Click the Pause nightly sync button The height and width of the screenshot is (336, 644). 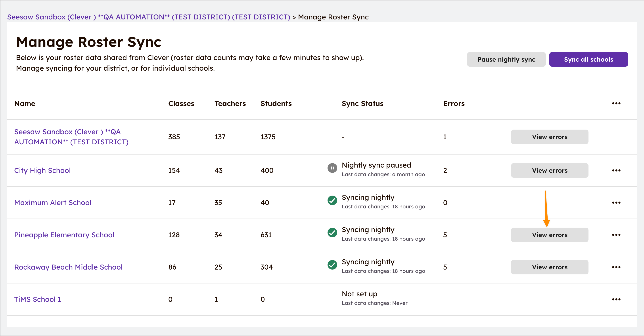pos(506,59)
